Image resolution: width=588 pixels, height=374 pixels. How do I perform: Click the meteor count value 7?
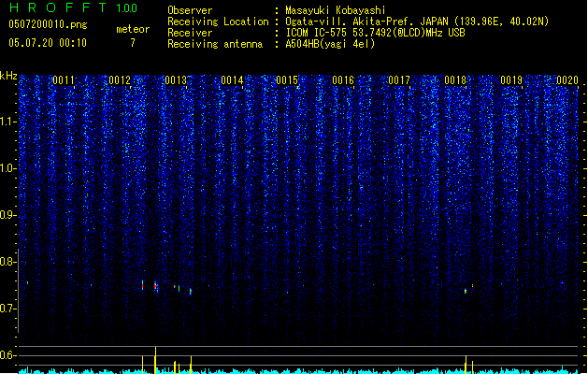[x=133, y=43]
